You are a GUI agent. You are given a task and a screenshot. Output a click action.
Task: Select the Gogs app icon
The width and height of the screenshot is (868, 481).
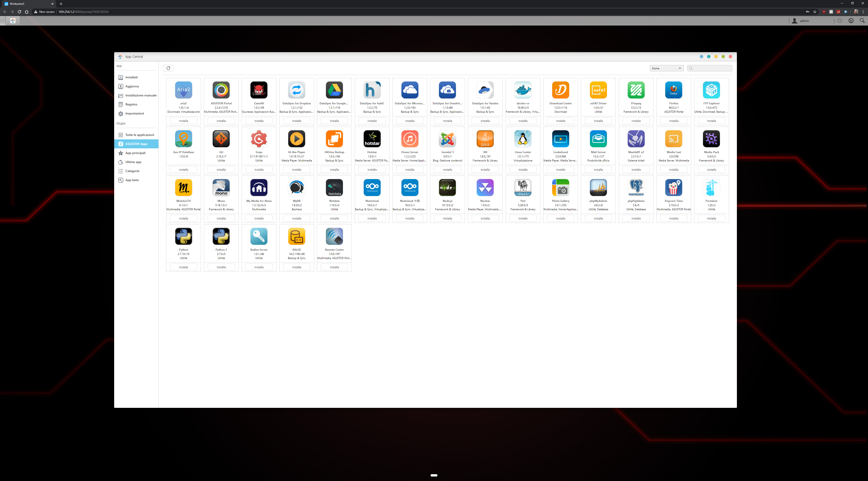pos(259,139)
